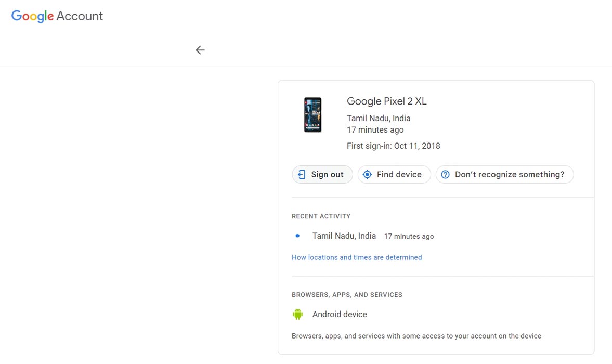612x364 pixels.
Task: Click Tamil Nadu, India under device name
Action: click(x=379, y=118)
